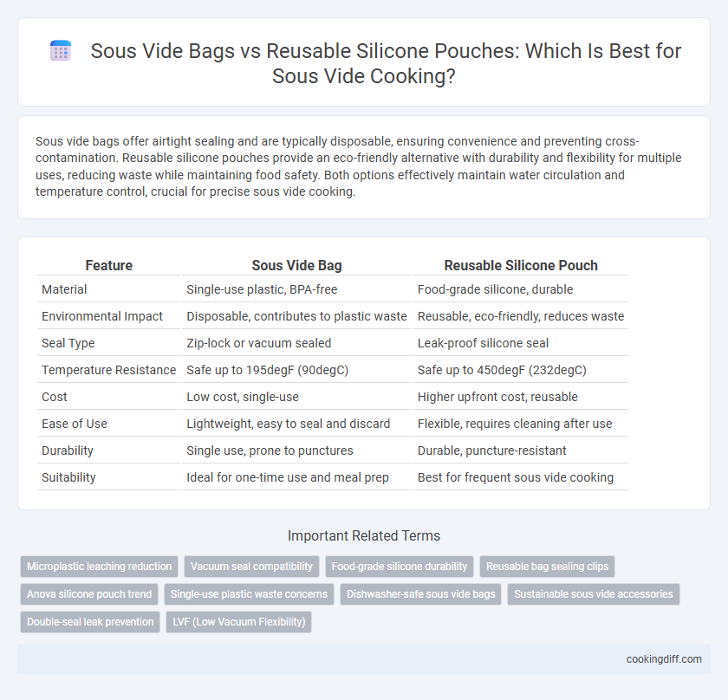The height and width of the screenshot is (700, 728).
Task: Select the Environmental Impact row label
Action: (102, 316)
